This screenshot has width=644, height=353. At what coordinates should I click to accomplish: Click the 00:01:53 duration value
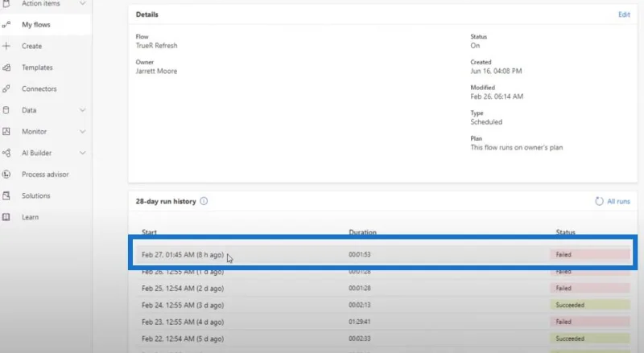pos(359,254)
